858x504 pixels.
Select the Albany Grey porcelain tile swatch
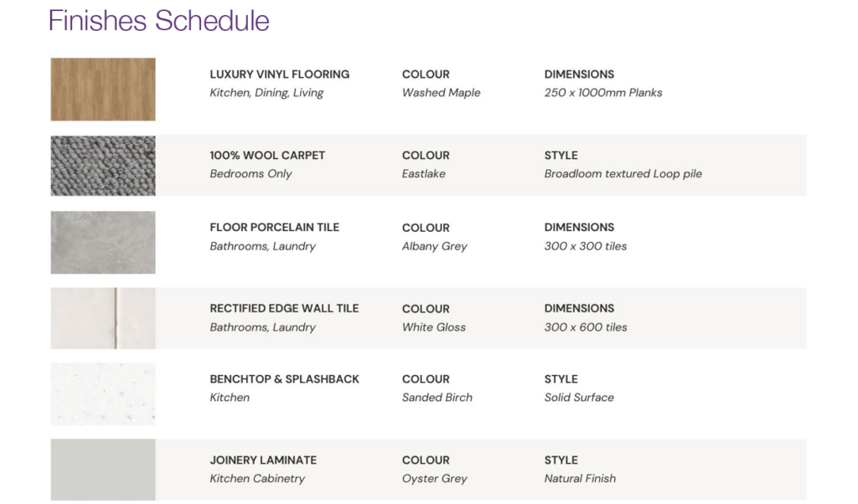[x=102, y=242]
